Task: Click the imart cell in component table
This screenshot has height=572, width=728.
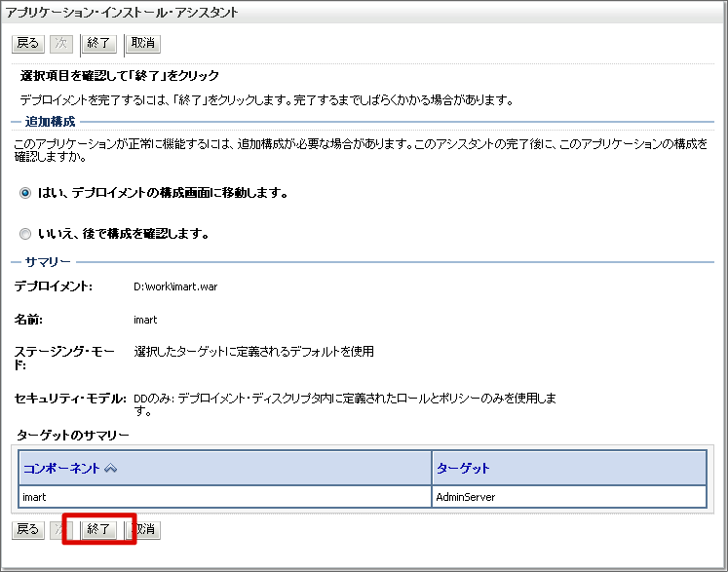Action: (x=225, y=497)
